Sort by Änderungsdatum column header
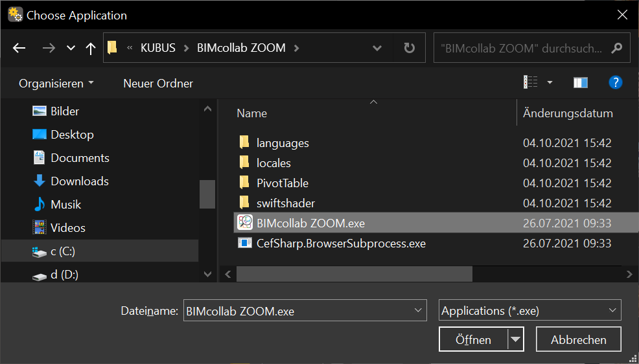 (x=568, y=113)
